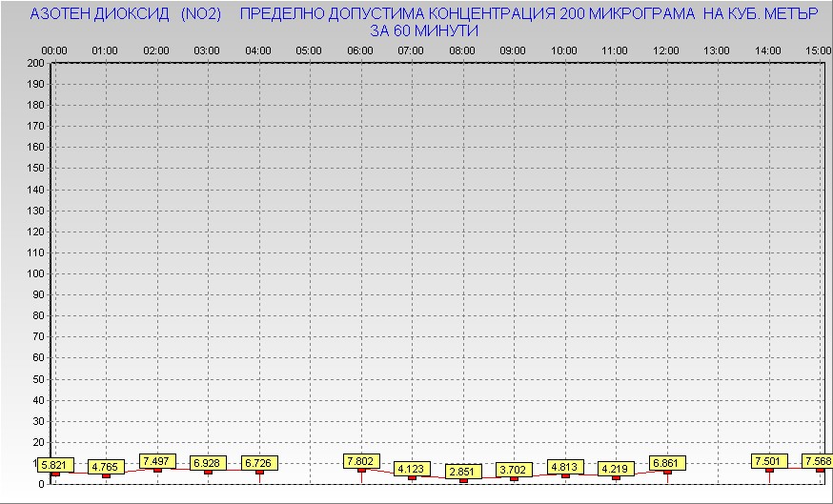Click the subtitle ЗА 60 МИНУТИ

pyautogui.click(x=424, y=30)
